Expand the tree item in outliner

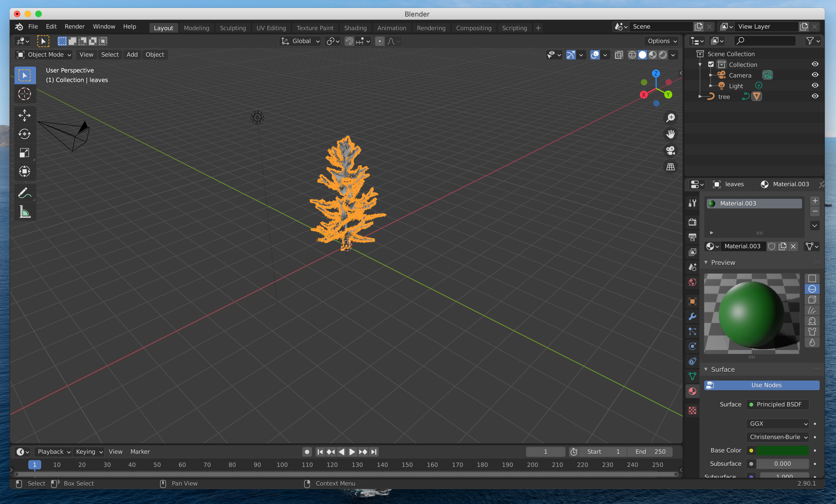click(700, 97)
